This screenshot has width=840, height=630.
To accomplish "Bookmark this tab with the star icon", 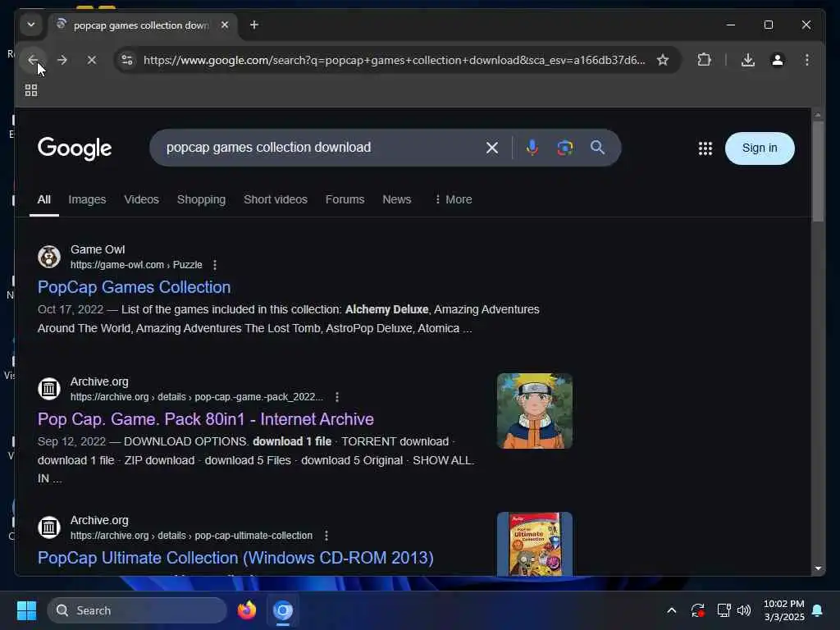I will point(663,60).
